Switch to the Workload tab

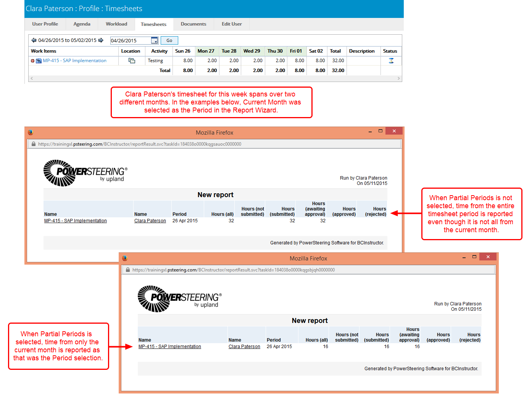pyautogui.click(x=116, y=24)
